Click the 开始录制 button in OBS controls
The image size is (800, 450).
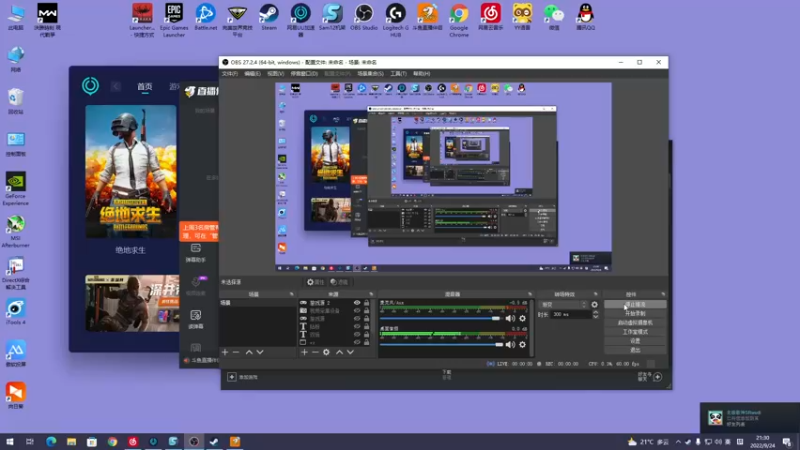coord(635,314)
